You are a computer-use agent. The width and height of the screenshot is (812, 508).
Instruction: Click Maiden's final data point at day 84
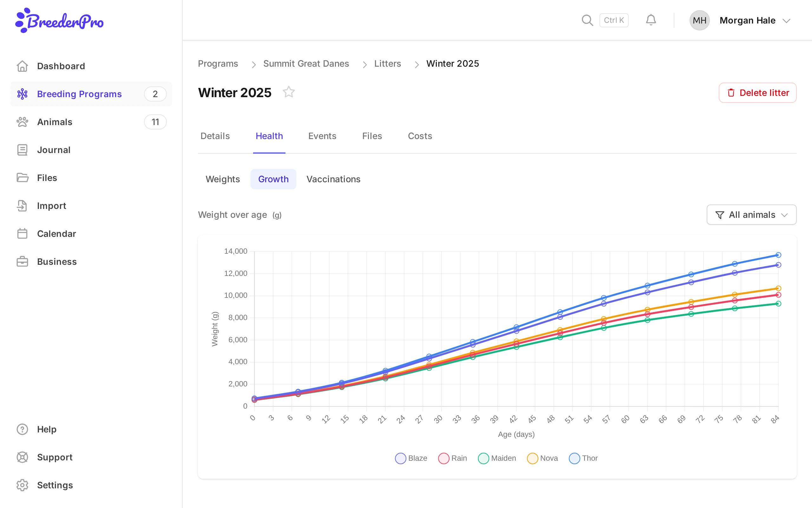click(778, 304)
